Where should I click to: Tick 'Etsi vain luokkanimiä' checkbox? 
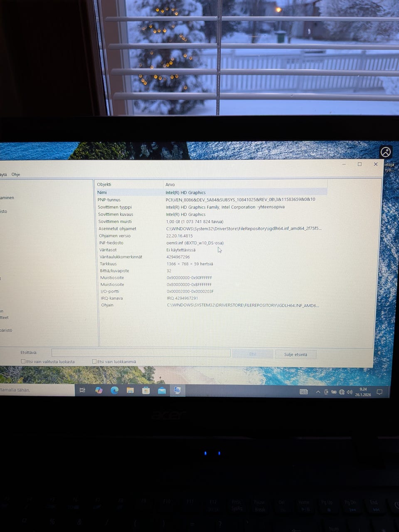point(94,362)
